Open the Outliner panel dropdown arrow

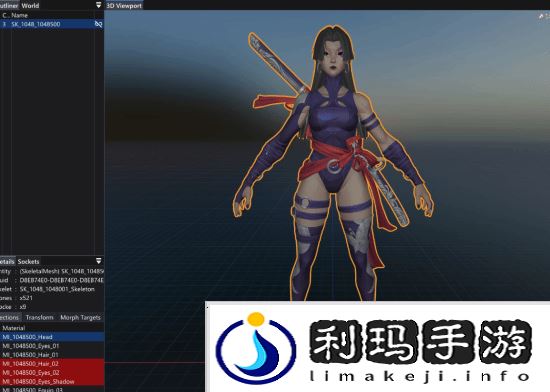(x=99, y=5)
